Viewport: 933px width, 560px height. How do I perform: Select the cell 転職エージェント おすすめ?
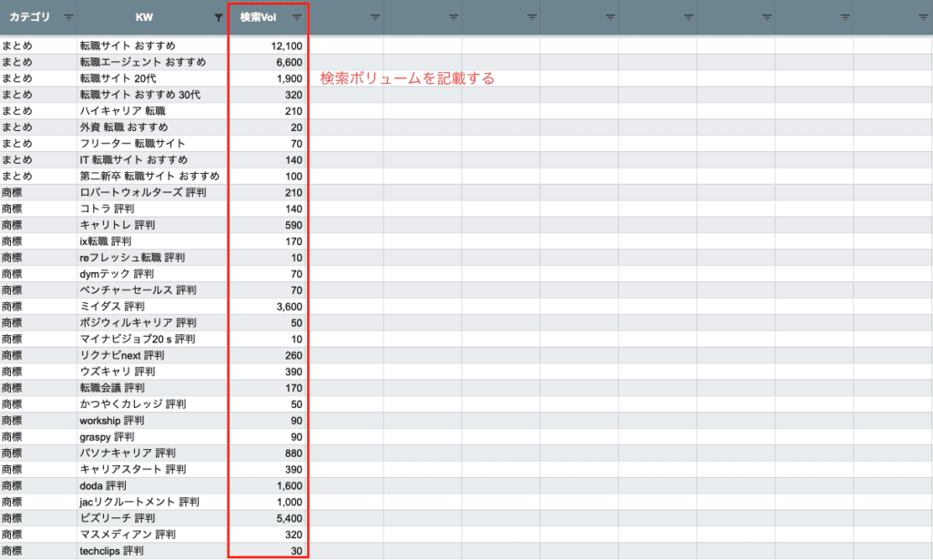[x=152, y=62]
